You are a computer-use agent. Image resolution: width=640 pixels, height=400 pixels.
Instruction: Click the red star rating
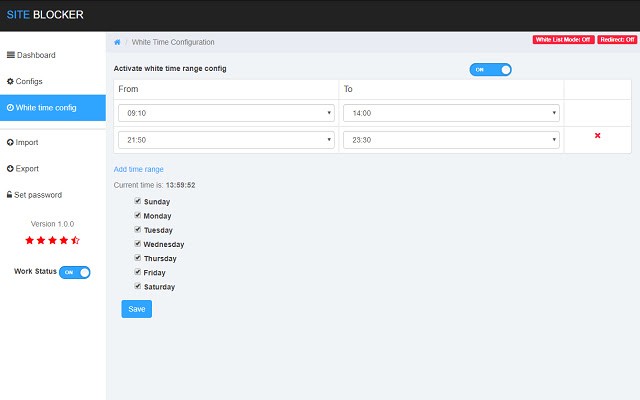(x=52, y=241)
